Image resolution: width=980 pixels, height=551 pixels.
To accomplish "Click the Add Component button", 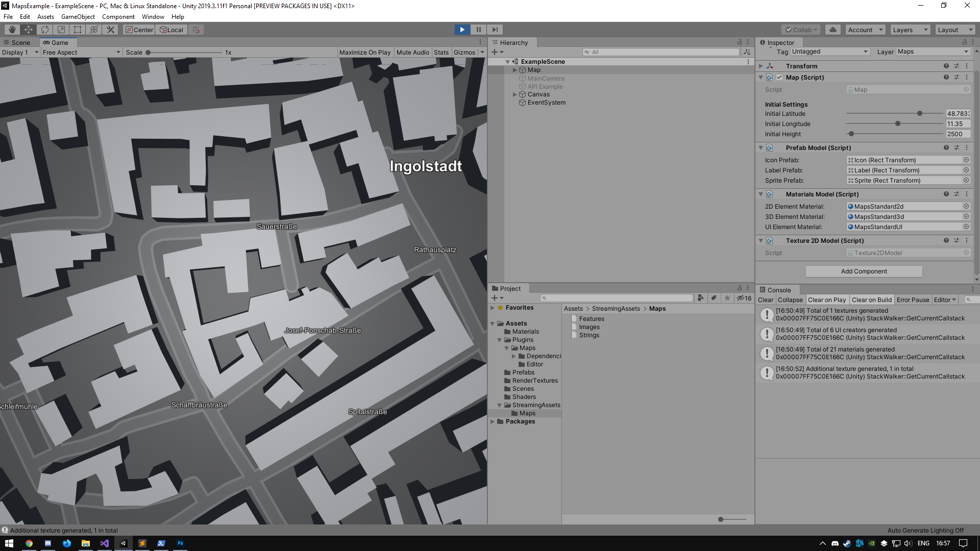I will coord(864,271).
